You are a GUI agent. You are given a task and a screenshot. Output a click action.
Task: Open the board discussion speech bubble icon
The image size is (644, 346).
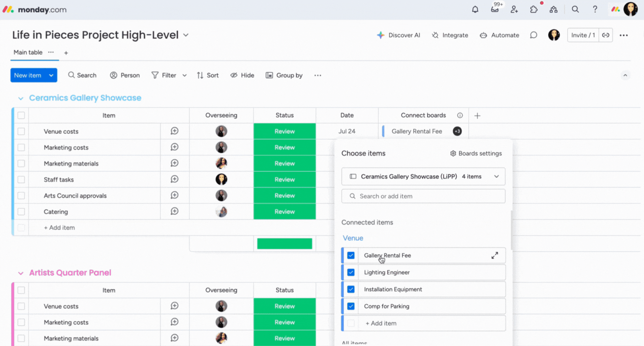534,35
